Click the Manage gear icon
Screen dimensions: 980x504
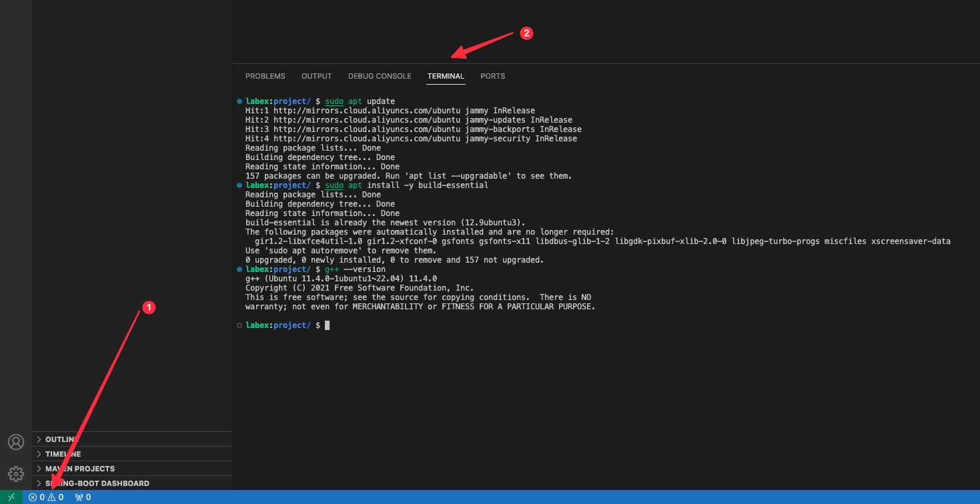point(16,473)
